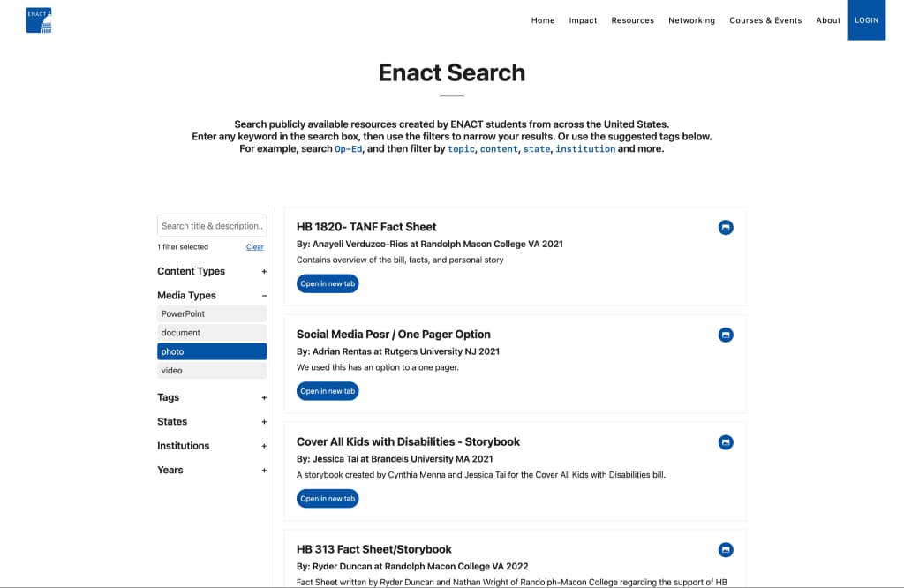904x588 pixels.
Task: Click Clear to remove selected filters
Action: click(254, 246)
